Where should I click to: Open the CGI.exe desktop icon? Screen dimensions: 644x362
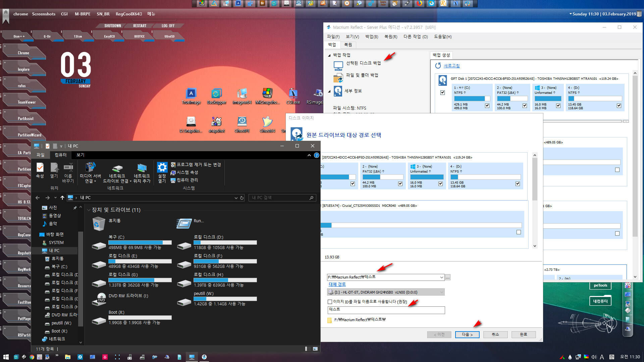(x=293, y=96)
